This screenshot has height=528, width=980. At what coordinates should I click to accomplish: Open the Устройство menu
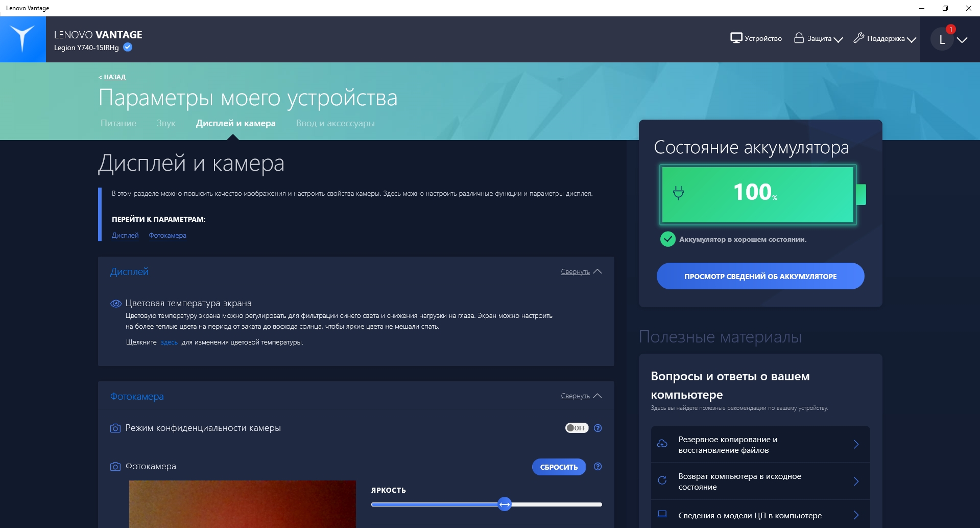coord(756,38)
